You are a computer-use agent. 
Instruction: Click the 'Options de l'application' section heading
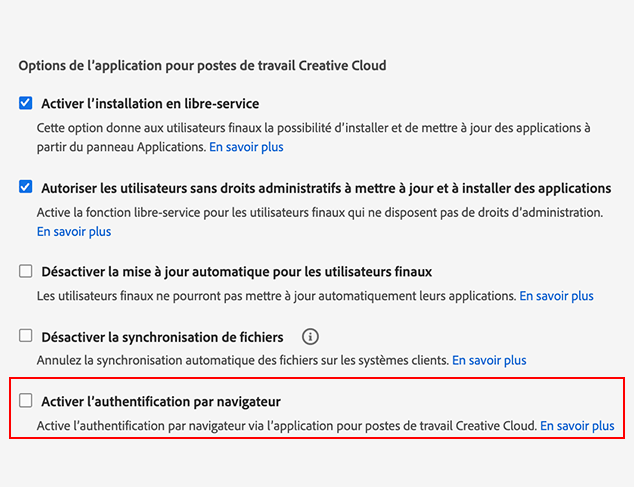[x=202, y=65]
